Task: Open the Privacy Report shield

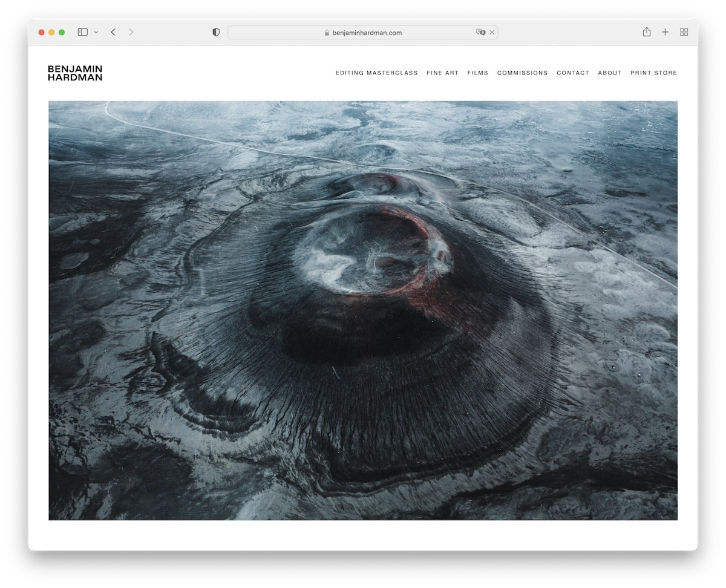Action: tap(215, 31)
